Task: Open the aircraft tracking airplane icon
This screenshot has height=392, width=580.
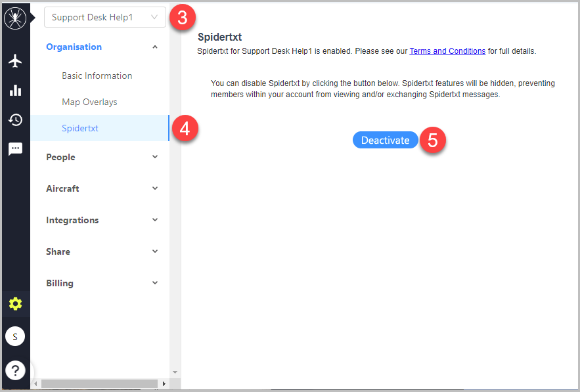Action: coord(15,60)
